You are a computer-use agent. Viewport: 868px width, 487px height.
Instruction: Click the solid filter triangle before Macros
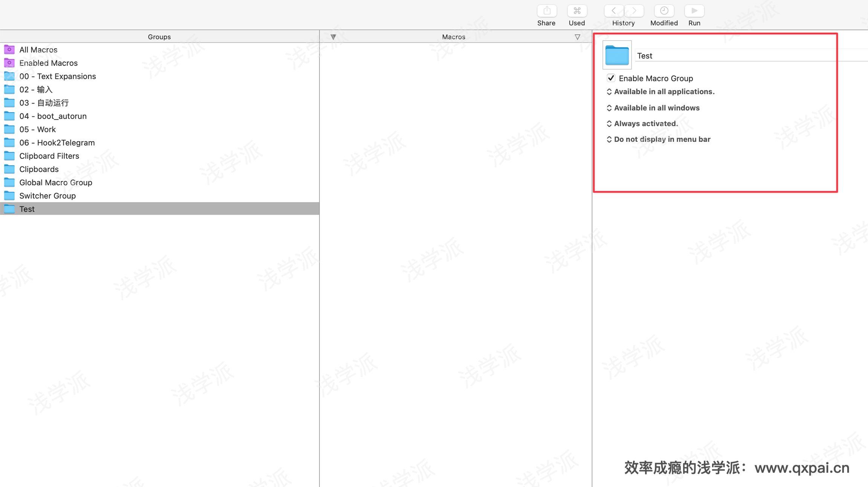(333, 37)
